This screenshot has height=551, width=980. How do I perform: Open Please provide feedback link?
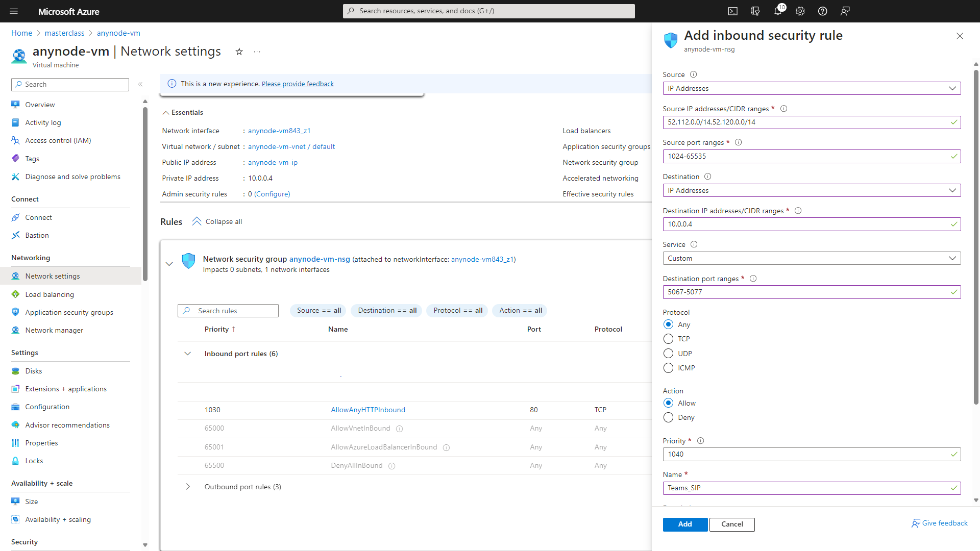click(x=298, y=84)
